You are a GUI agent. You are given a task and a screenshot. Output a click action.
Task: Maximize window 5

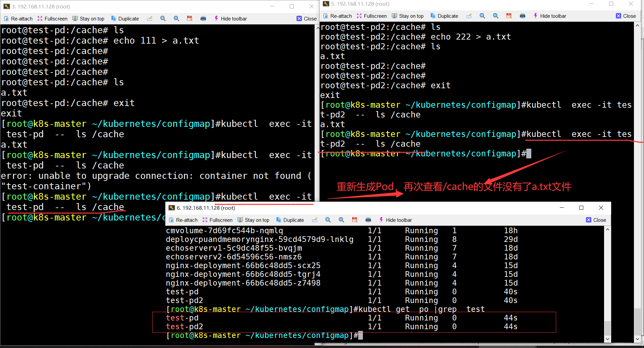[611, 4]
